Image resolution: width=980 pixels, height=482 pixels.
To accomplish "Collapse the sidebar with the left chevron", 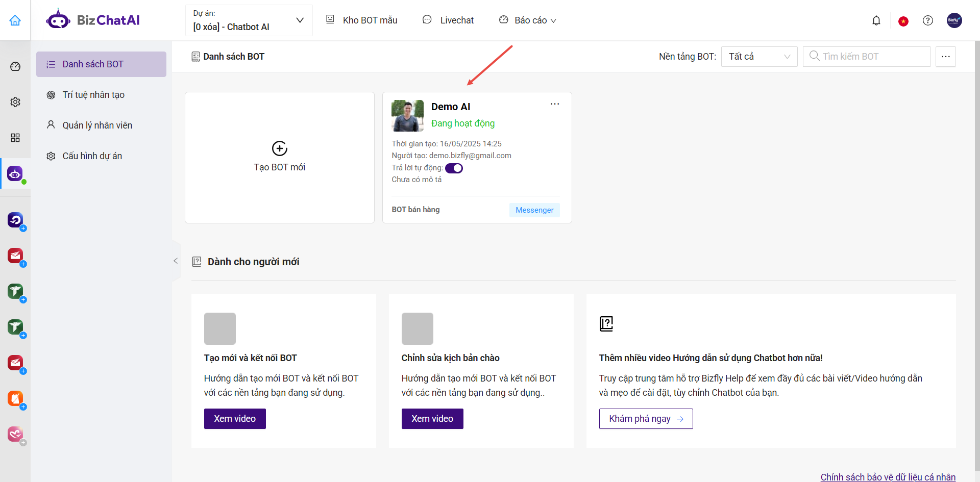I will click(176, 261).
